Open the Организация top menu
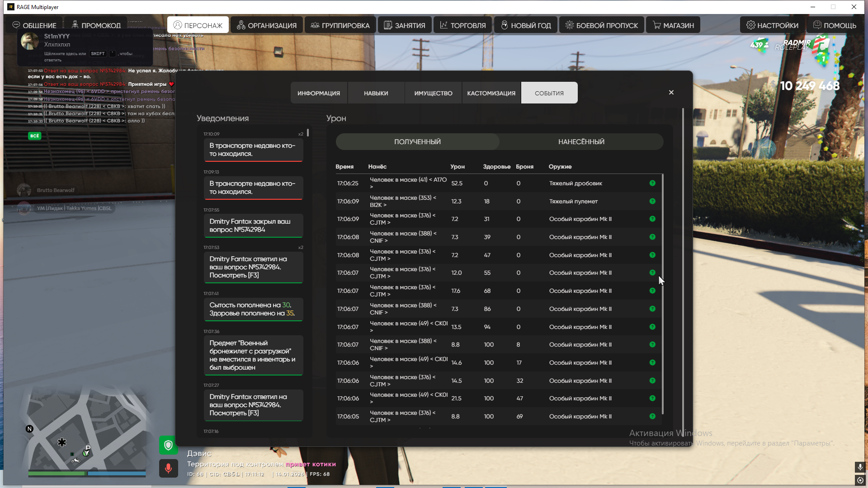868x488 pixels. [x=267, y=25]
